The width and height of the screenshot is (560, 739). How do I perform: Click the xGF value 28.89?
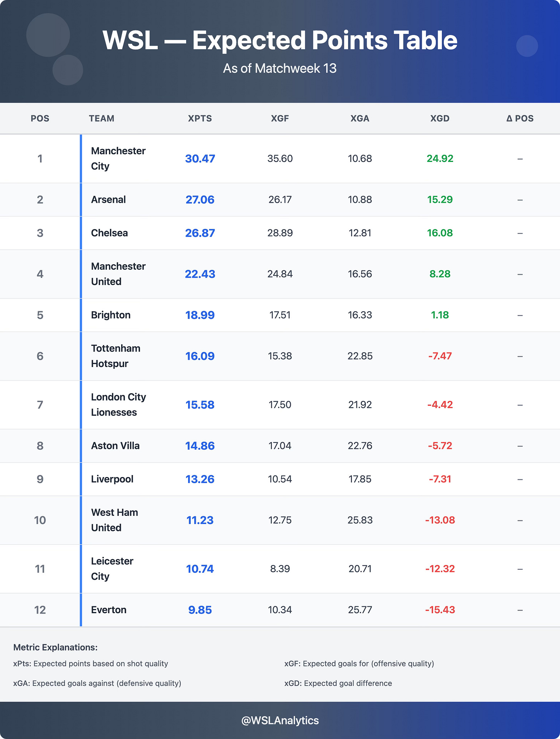point(280,233)
